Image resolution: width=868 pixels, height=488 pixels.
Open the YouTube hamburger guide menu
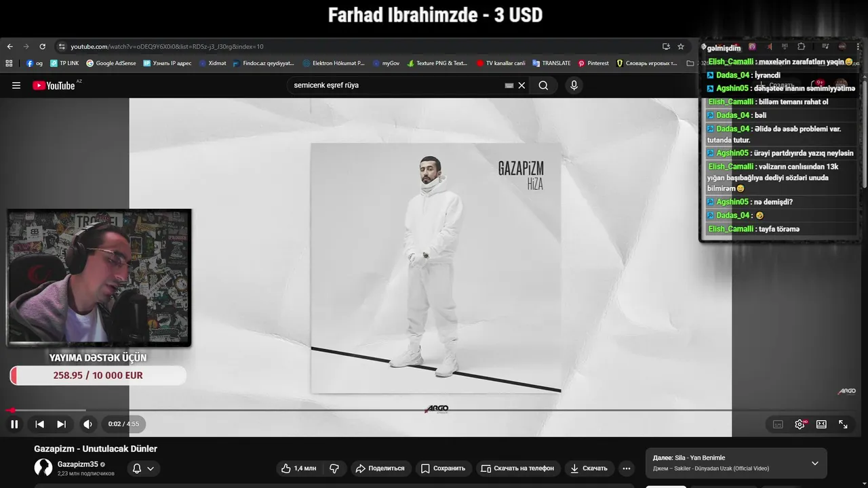[16, 85]
